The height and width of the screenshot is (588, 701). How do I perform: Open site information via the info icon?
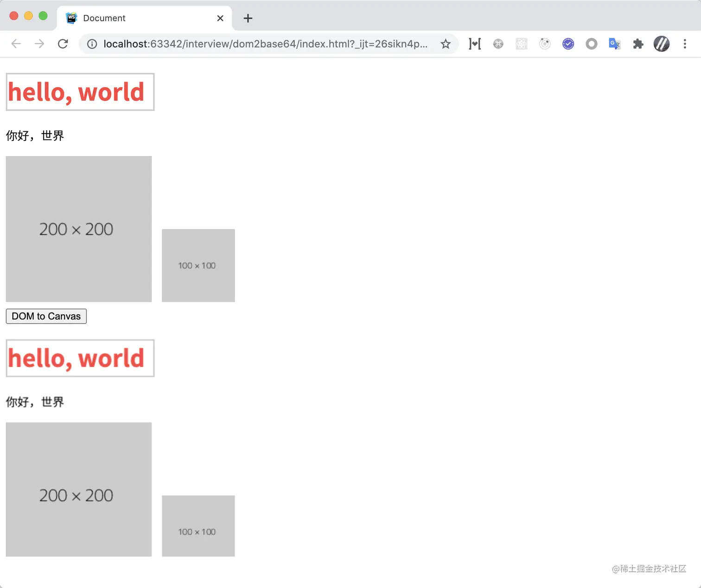[x=92, y=44]
